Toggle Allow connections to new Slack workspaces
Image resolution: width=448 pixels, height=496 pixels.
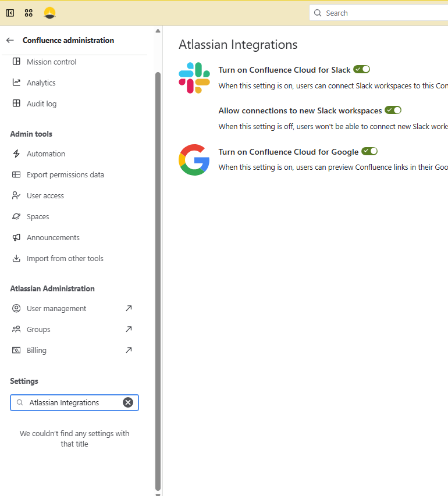[x=393, y=110]
